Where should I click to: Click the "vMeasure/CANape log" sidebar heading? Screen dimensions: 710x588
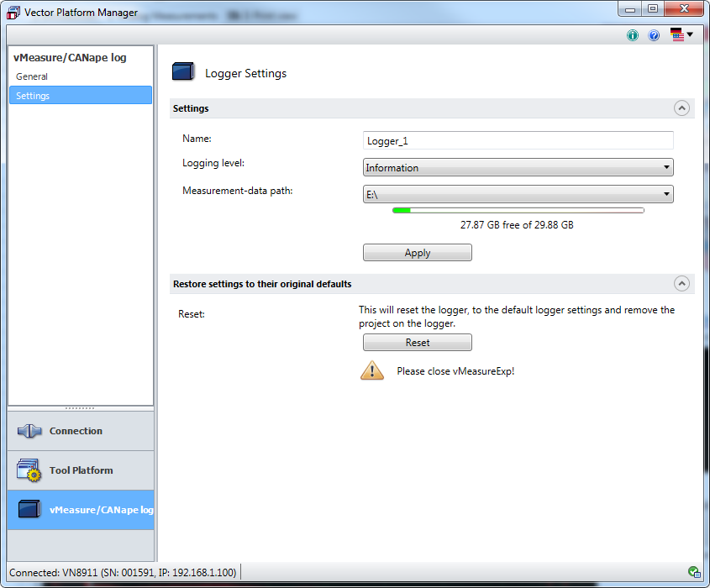coord(70,57)
